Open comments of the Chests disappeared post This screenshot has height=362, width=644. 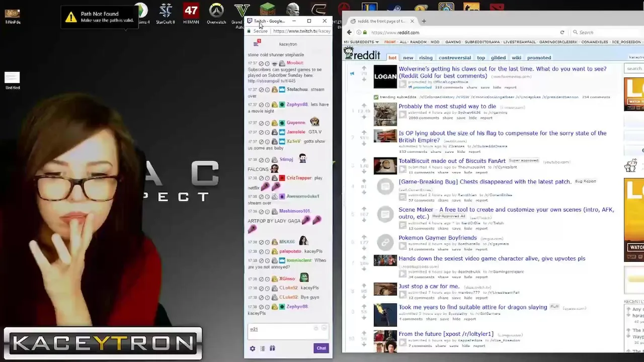click(421, 201)
